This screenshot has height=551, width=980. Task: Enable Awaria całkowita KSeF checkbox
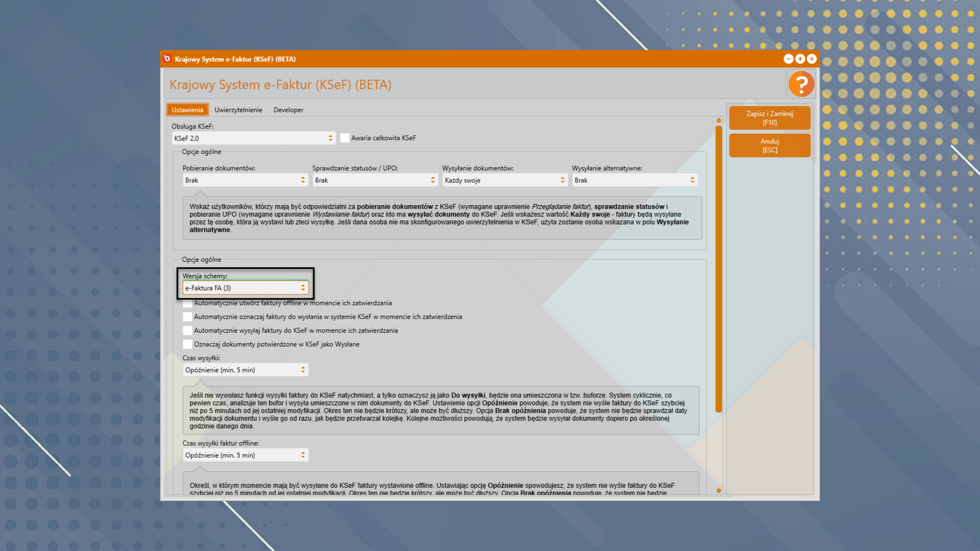point(345,138)
